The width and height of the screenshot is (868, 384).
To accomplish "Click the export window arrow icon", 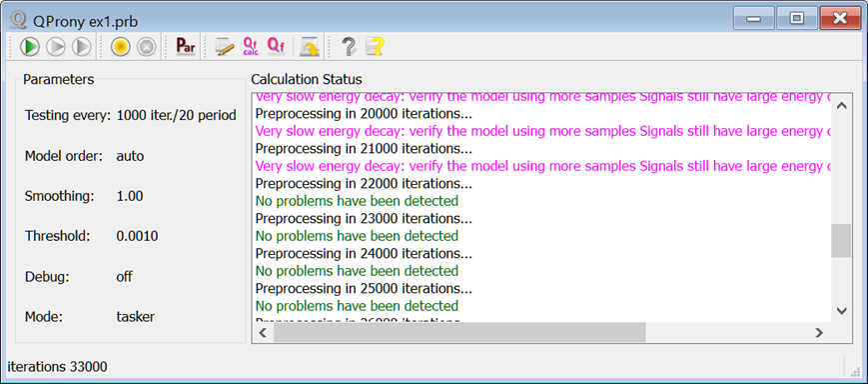I will coord(309,47).
